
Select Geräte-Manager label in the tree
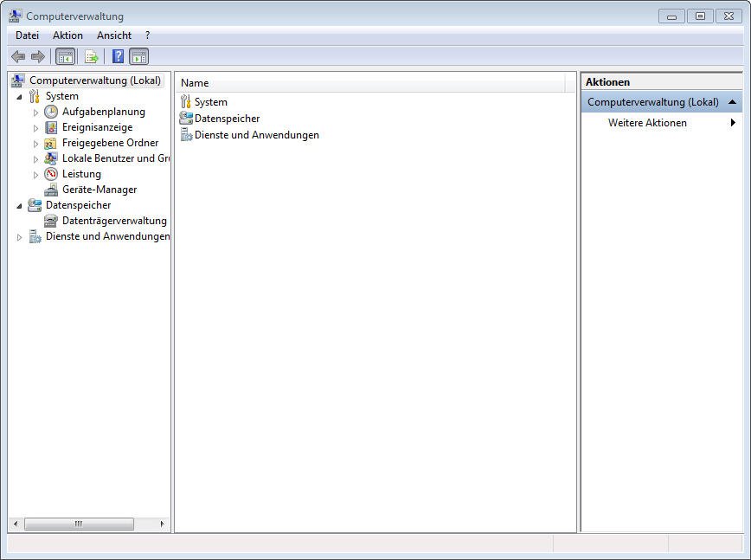pos(99,190)
